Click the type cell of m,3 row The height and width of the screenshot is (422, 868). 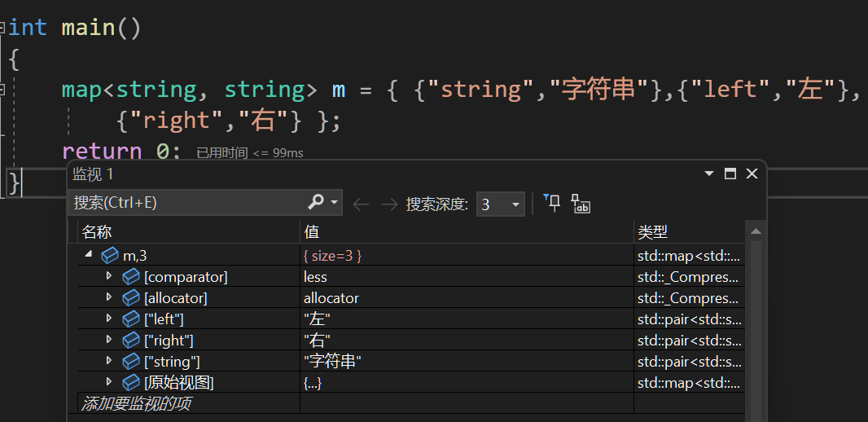(689, 256)
